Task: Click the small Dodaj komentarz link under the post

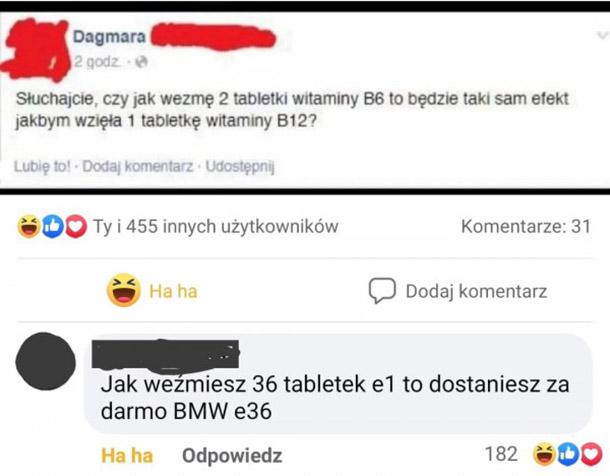Action: (x=138, y=166)
